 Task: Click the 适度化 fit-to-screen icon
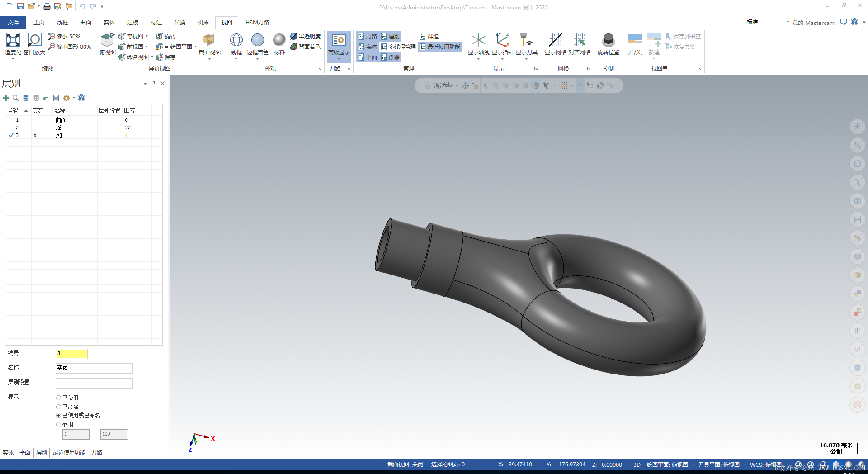13,40
